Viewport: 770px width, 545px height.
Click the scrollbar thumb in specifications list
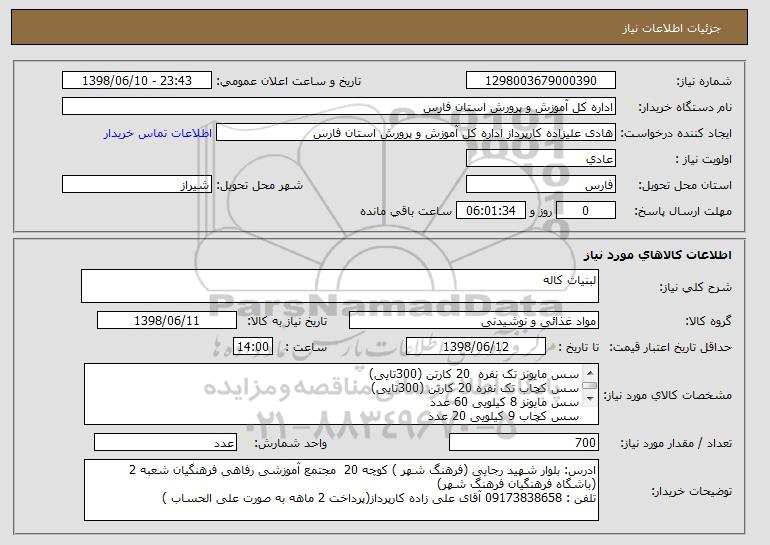pos(590,386)
